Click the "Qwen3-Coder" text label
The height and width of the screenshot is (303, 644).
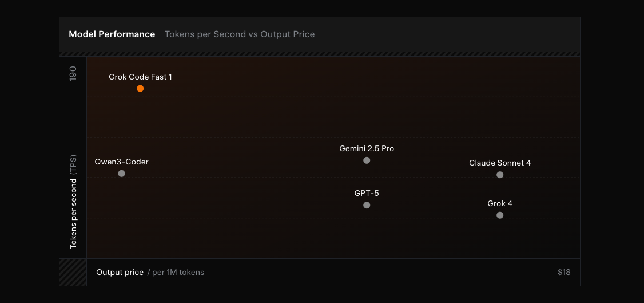(121, 162)
